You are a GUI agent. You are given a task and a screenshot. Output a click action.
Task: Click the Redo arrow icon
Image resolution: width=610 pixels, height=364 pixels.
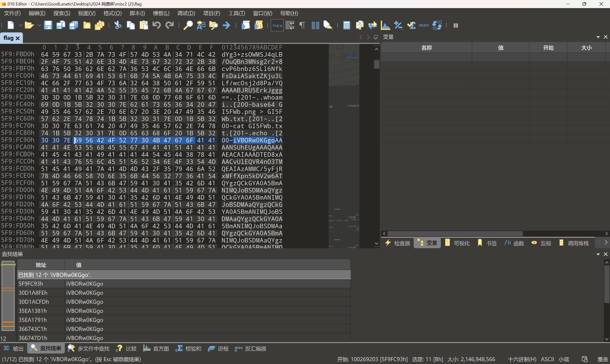[169, 25]
